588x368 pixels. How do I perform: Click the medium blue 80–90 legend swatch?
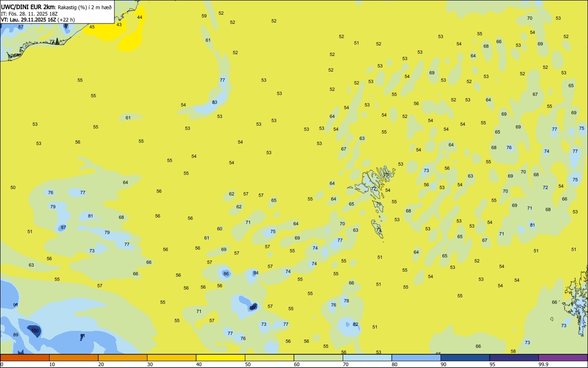[x=416, y=357]
